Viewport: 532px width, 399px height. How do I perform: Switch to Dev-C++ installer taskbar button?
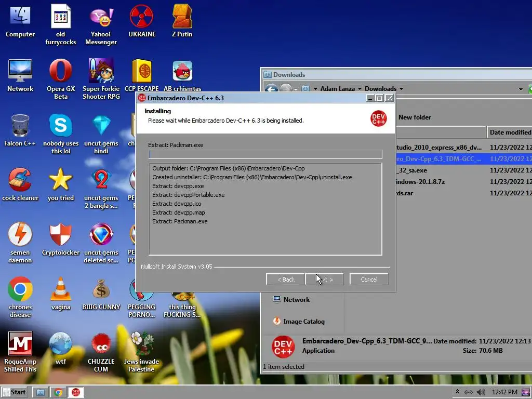[x=76, y=393]
